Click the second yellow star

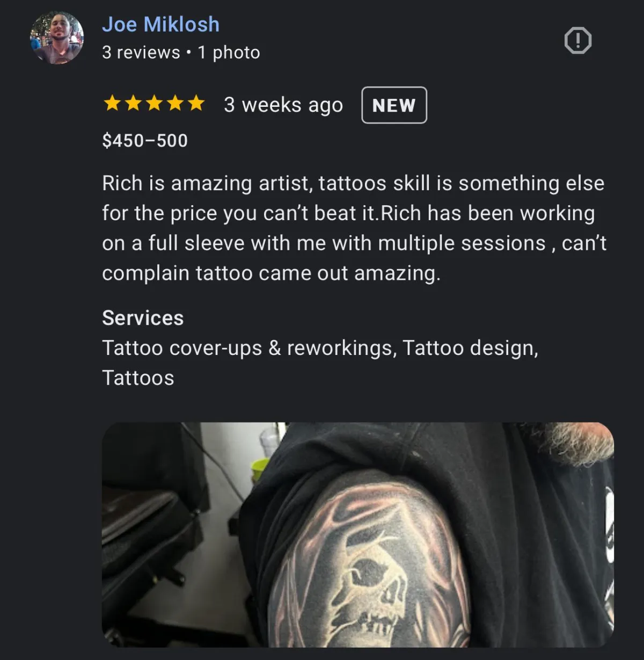tap(133, 103)
